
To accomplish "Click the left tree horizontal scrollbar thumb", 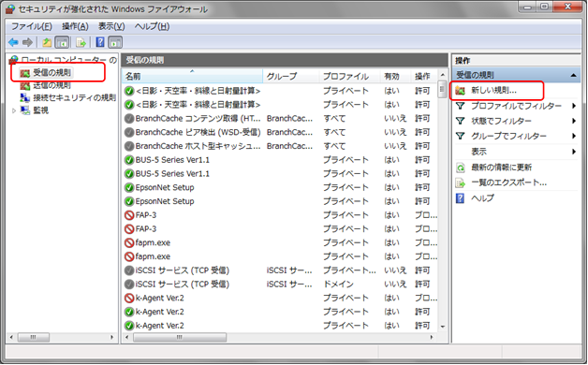I will click(x=34, y=337).
